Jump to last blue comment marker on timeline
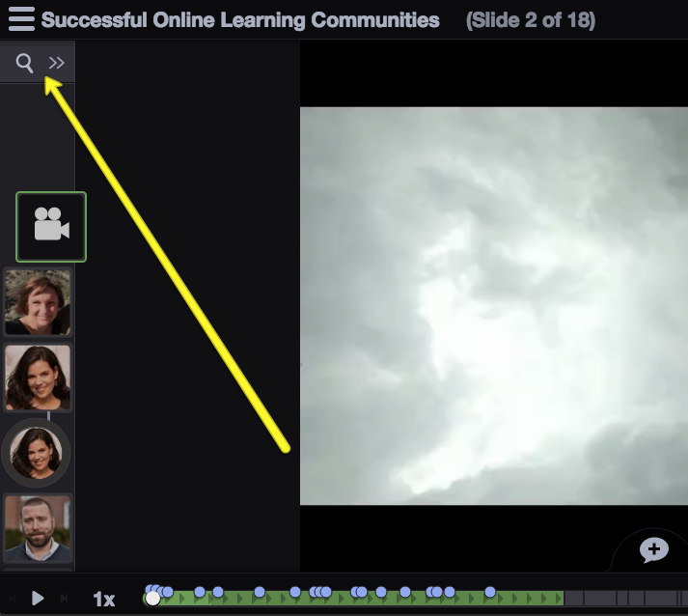 490,592
